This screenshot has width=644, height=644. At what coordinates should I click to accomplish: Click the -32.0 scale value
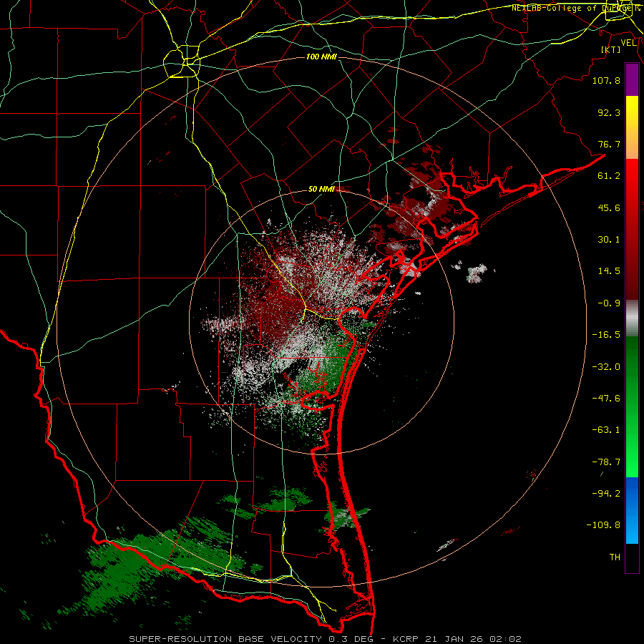tap(606, 367)
